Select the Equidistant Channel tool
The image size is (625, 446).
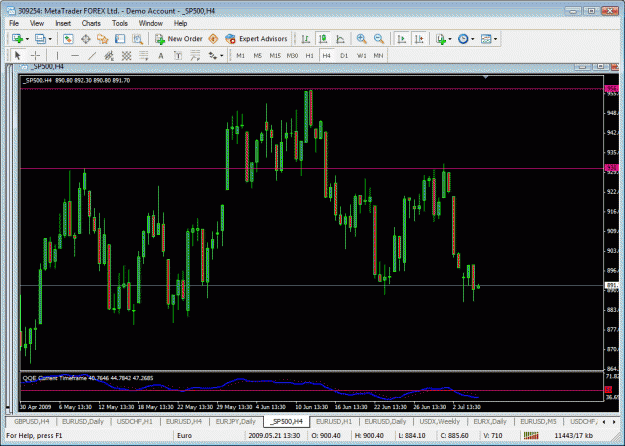[x=109, y=55]
